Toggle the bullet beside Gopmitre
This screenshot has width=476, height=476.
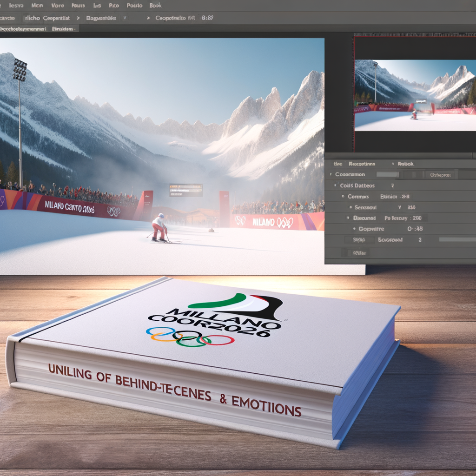click(354, 229)
